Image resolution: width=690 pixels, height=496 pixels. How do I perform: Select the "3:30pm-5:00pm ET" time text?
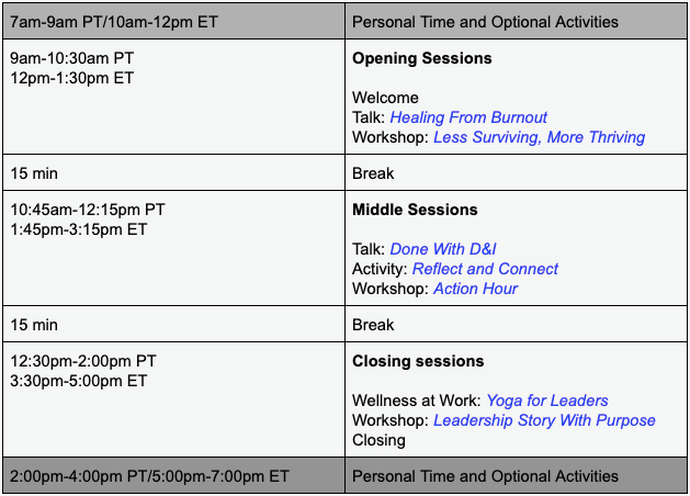(78, 381)
